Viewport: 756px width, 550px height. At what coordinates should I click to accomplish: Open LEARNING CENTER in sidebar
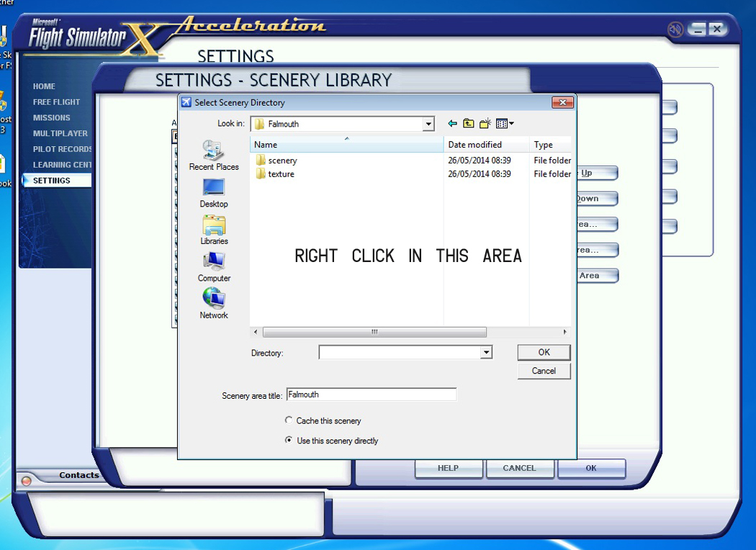tap(62, 165)
